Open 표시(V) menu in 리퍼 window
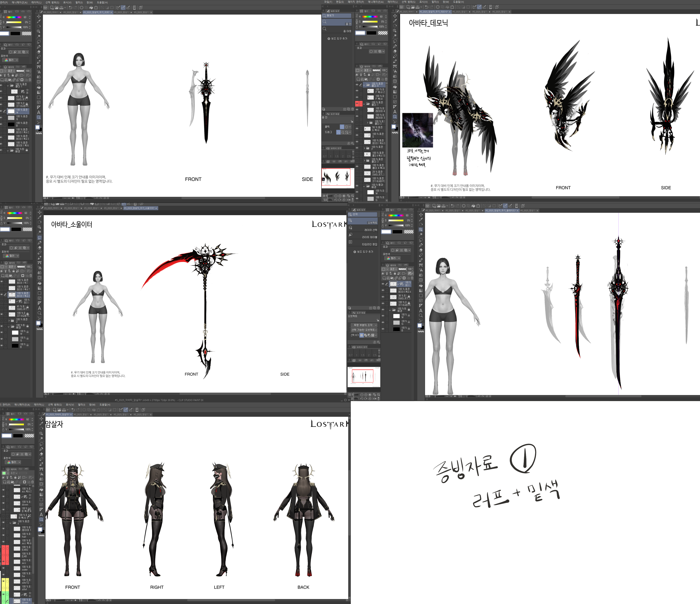This screenshot has height=604, width=700. point(67,2)
